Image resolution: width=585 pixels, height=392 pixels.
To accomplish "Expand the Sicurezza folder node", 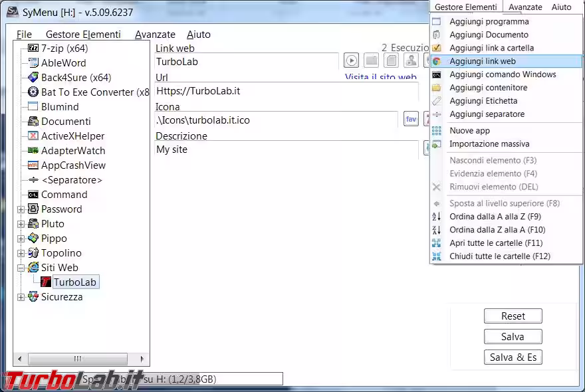I will 21,297.
